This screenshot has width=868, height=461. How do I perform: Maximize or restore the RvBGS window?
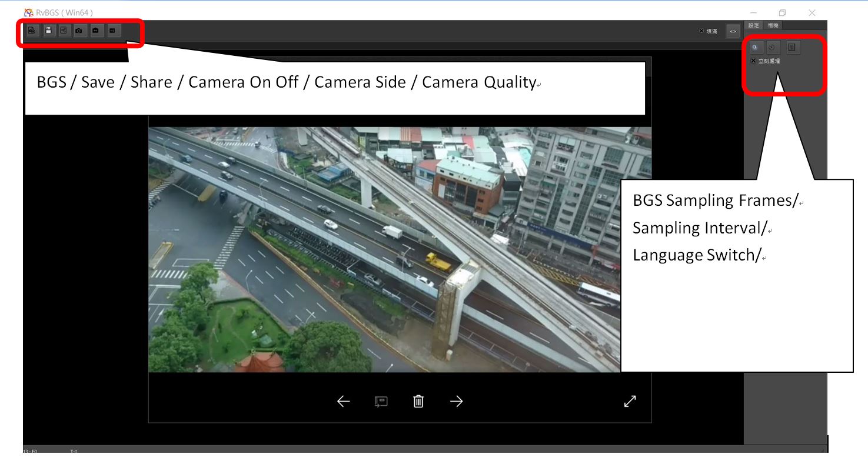click(x=782, y=12)
